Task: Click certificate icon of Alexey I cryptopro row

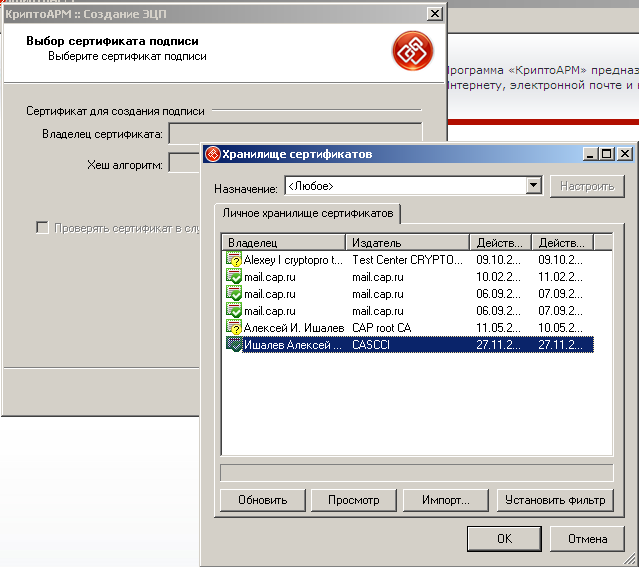Action: [234, 260]
